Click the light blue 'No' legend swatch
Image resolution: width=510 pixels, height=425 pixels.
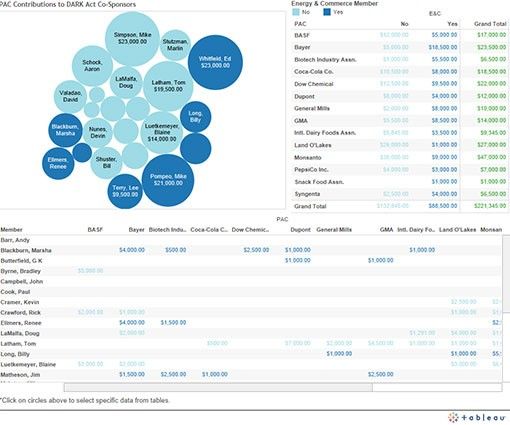click(x=296, y=12)
